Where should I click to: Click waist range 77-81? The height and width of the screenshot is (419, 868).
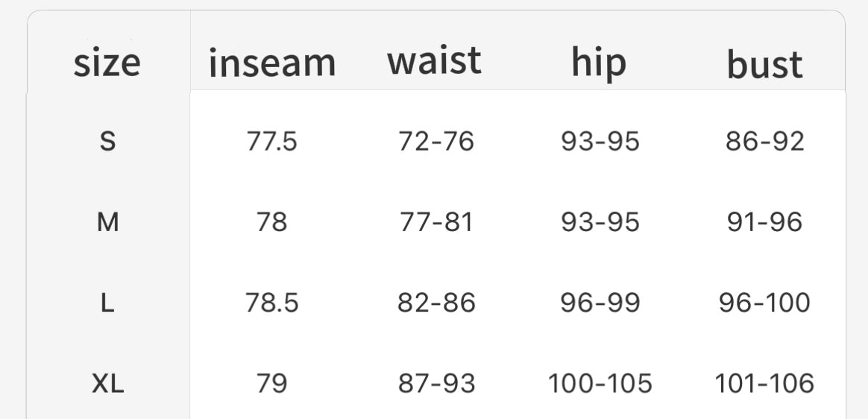pyautogui.click(x=436, y=221)
